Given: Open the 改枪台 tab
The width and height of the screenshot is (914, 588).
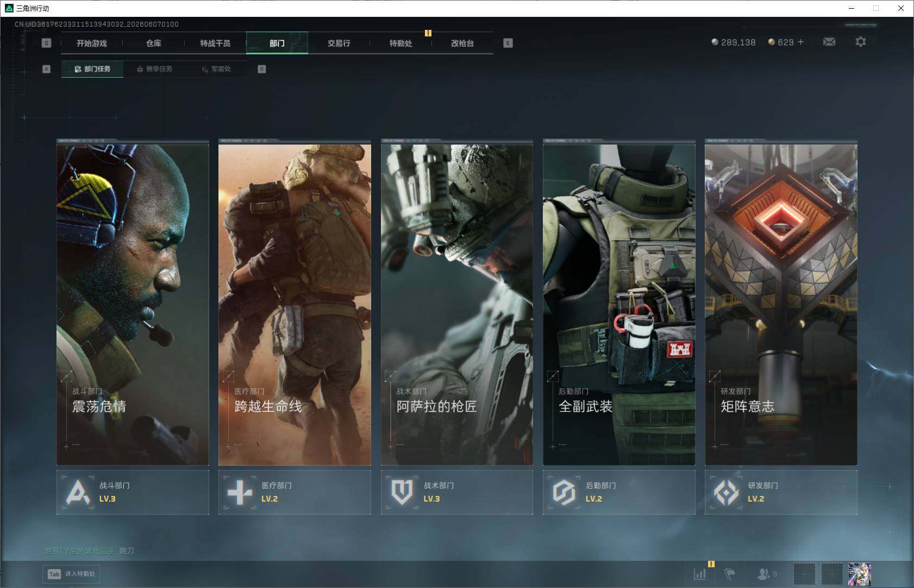Looking at the screenshot, I should click(x=462, y=43).
